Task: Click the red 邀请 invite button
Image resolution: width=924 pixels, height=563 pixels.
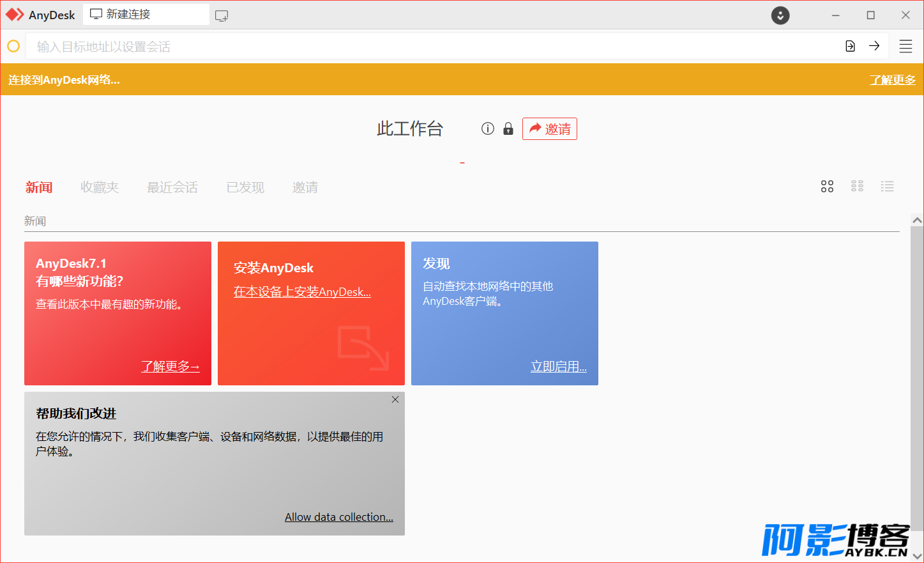Action: (x=550, y=129)
